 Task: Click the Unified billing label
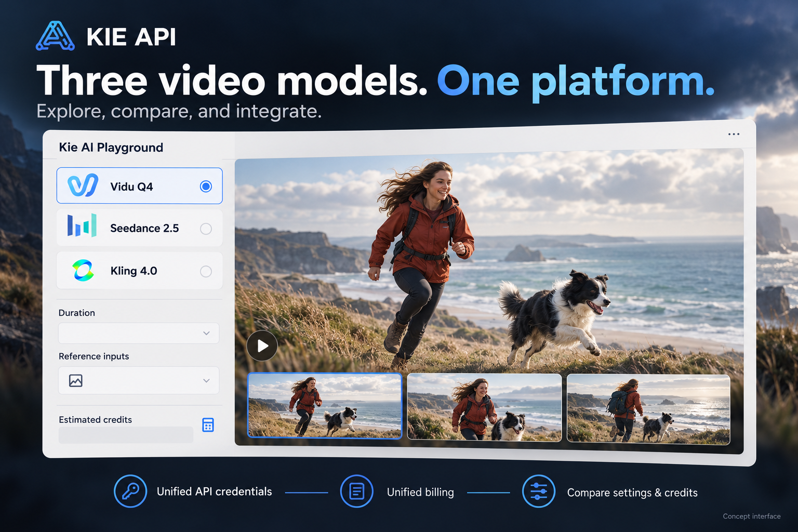tap(420, 492)
